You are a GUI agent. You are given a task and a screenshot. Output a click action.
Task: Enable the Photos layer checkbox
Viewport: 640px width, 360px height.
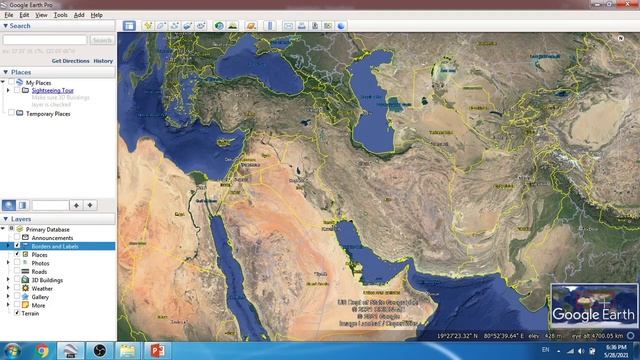click(x=17, y=263)
